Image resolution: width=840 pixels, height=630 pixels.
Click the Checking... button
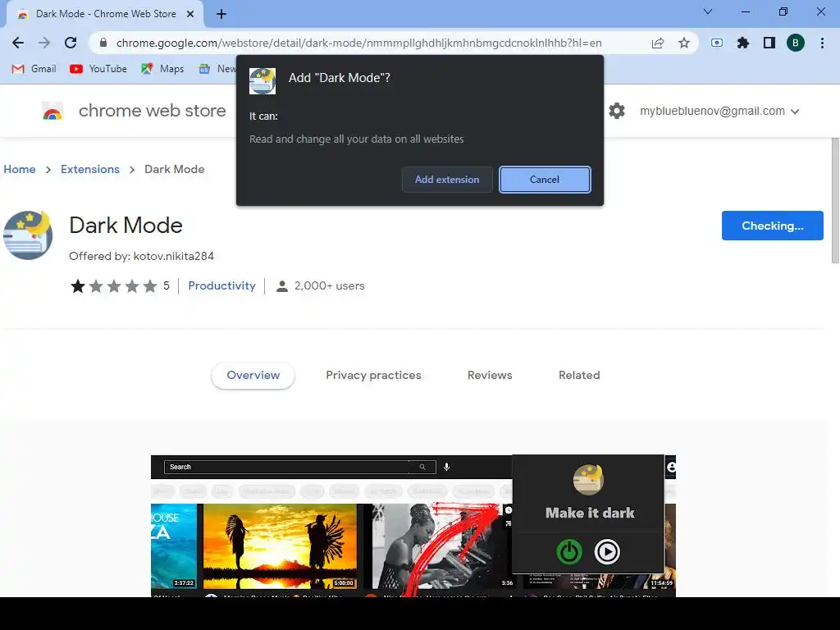tap(772, 226)
